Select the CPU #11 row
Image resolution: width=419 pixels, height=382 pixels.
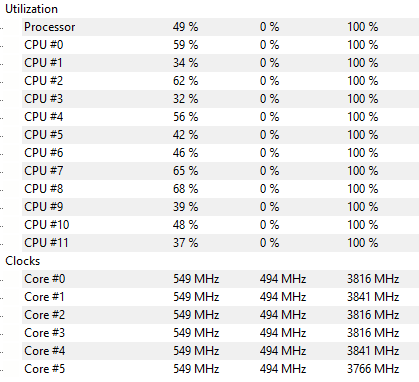220,243
